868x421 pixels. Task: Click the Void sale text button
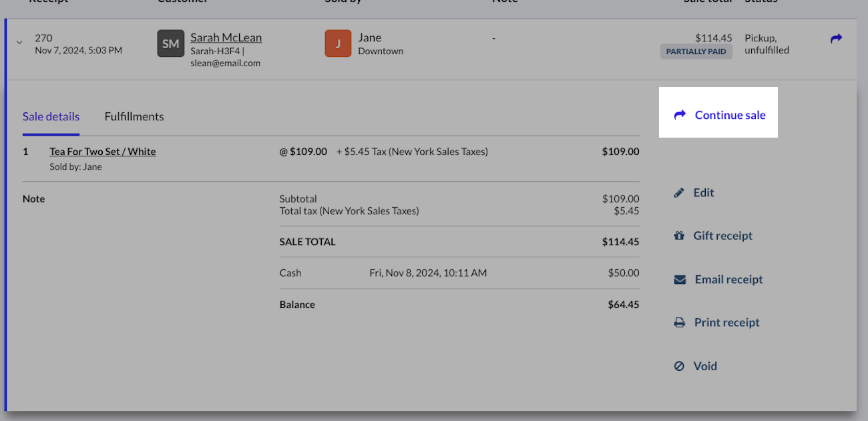coord(705,366)
